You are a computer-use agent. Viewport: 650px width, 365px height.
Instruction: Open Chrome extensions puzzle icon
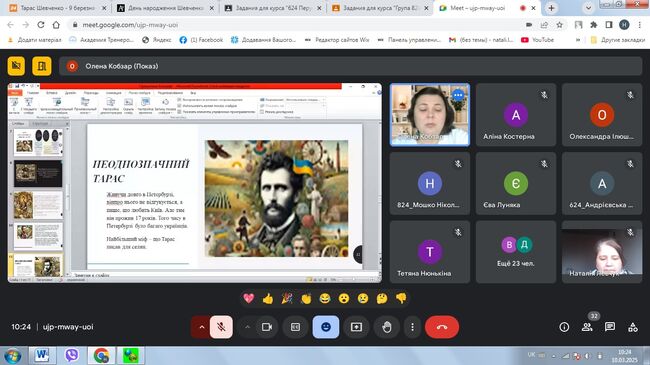594,25
